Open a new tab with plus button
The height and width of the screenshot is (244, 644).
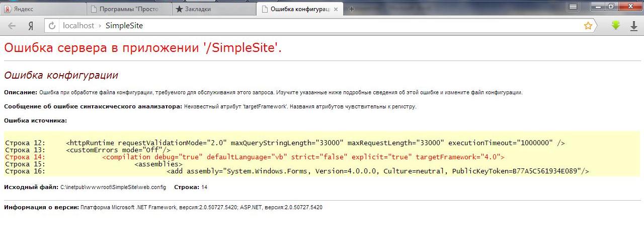pyautogui.click(x=352, y=9)
